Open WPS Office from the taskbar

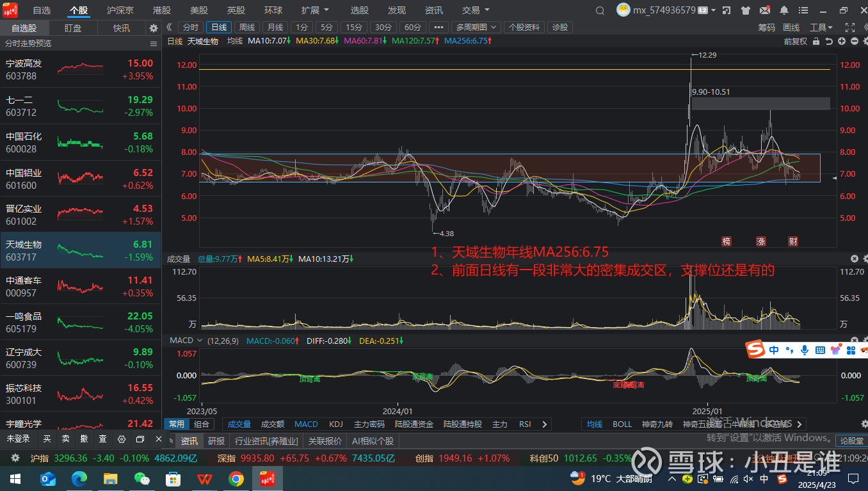click(205, 478)
